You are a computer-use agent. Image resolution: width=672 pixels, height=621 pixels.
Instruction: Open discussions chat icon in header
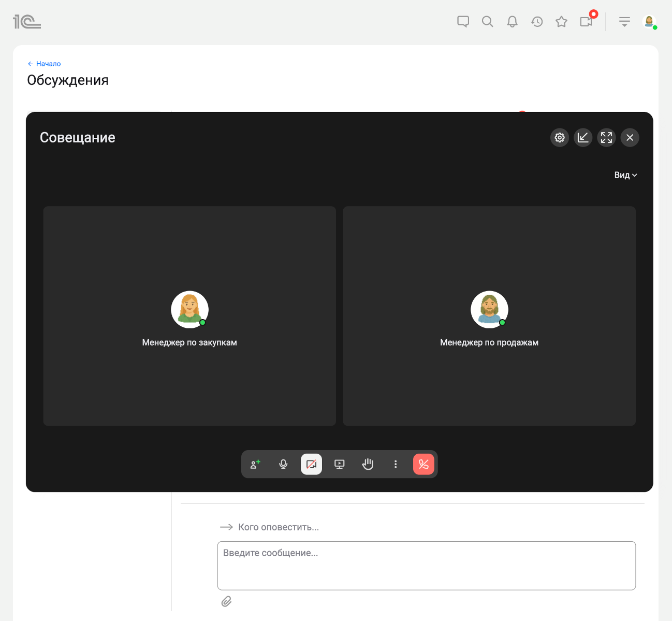[463, 22]
